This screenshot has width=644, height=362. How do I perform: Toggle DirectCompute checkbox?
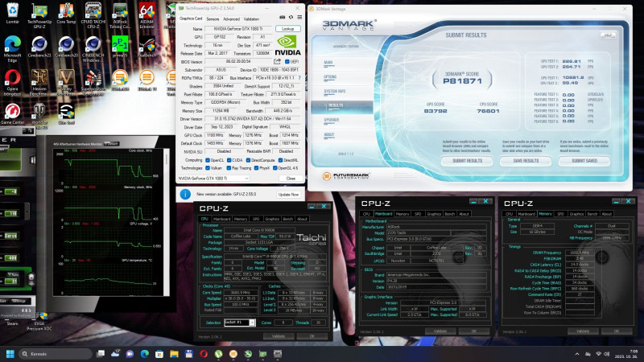point(248,160)
